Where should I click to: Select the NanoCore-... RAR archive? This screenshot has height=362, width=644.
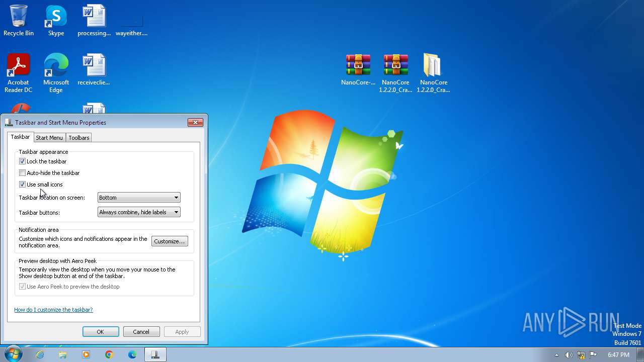[x=358, y=69]
